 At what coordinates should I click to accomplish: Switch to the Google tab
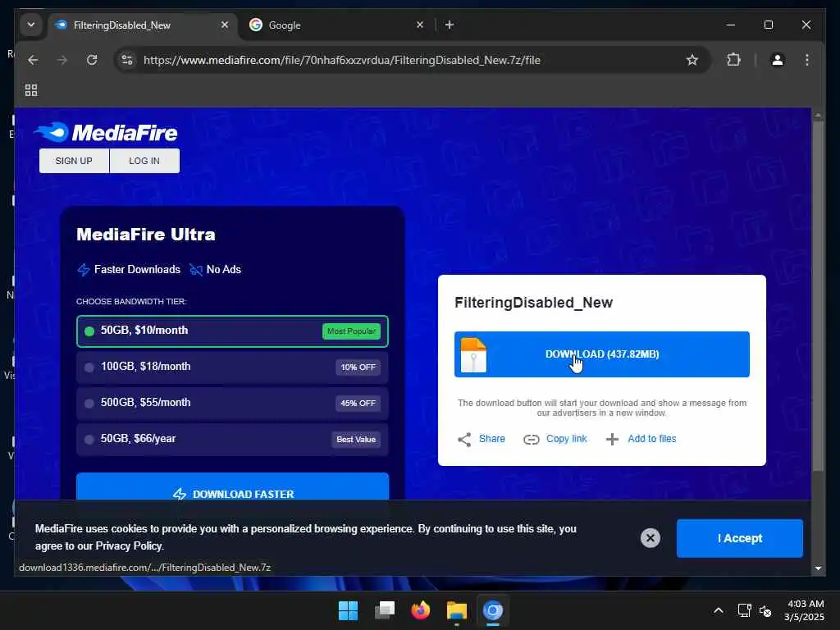337,25
